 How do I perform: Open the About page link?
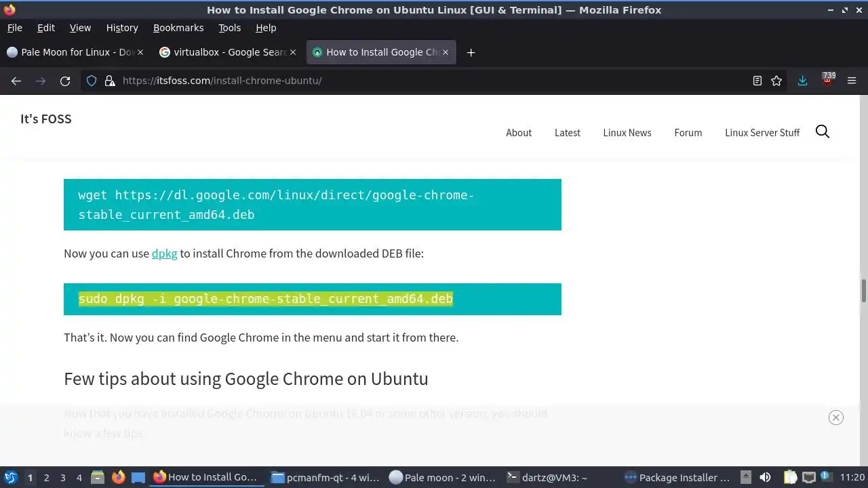pyautogui.click(x=519, y=133)
